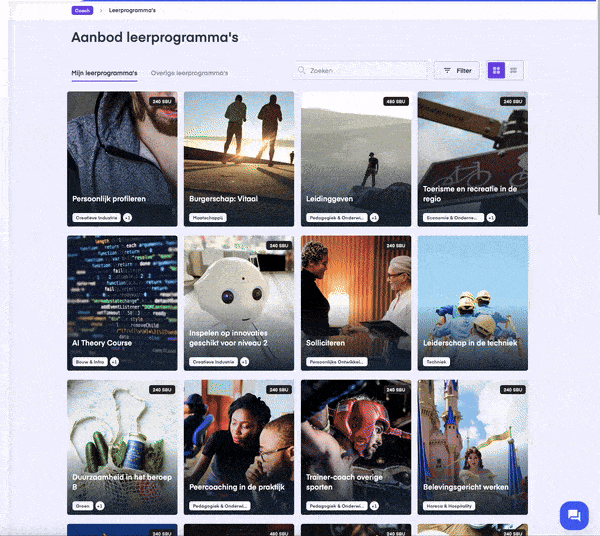Open Overige leerprogramma's tab
The image size is (600, 536).
click(x=189, y=73)
